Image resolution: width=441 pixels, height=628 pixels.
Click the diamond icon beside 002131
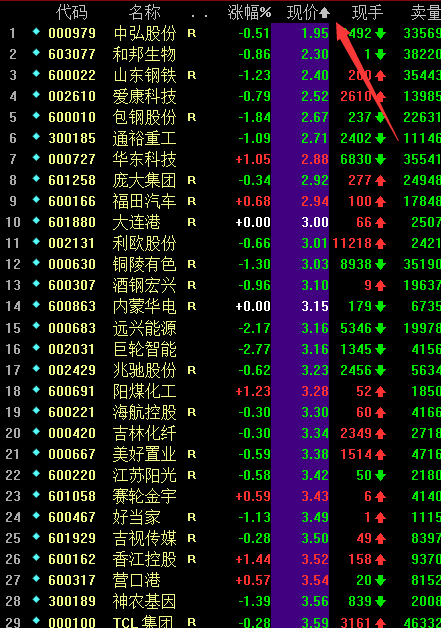pyautogui.click(x=36, y=242)
